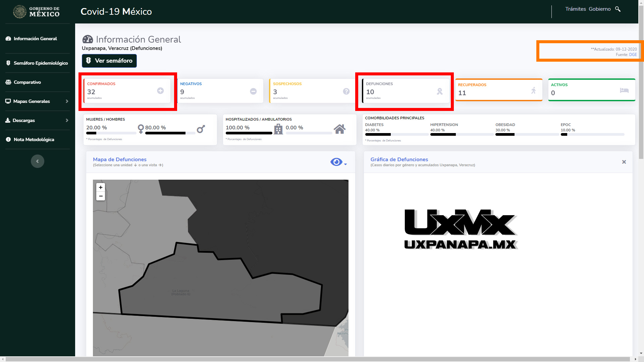Collapse the sidebar with the arrow button
The width and height of the screenshot is (644, 362).
tap(38, 161)
